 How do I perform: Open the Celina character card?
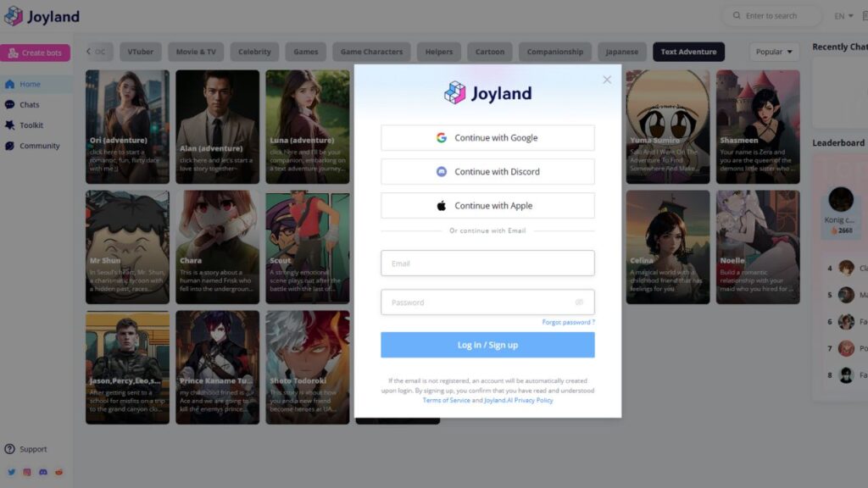[668, 247]
